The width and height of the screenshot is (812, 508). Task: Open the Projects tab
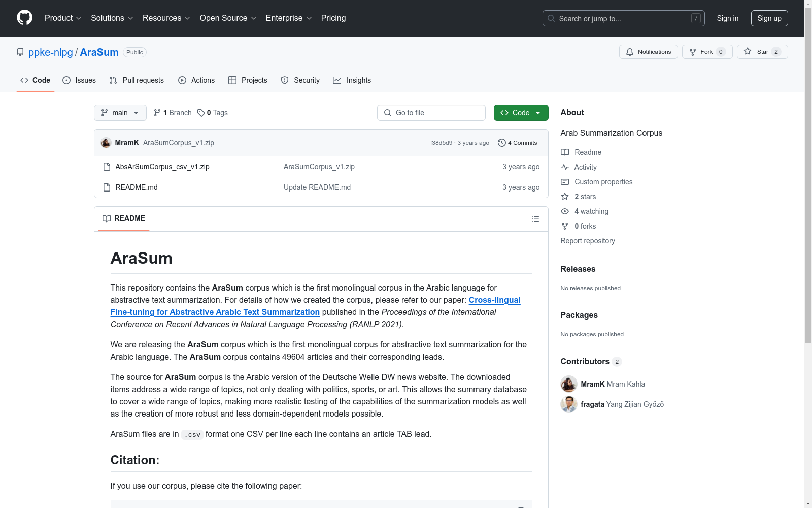pos(248,80)
